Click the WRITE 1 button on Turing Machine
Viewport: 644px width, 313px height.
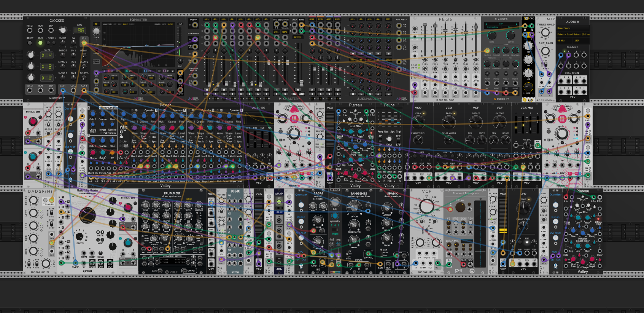click(102, 232)
